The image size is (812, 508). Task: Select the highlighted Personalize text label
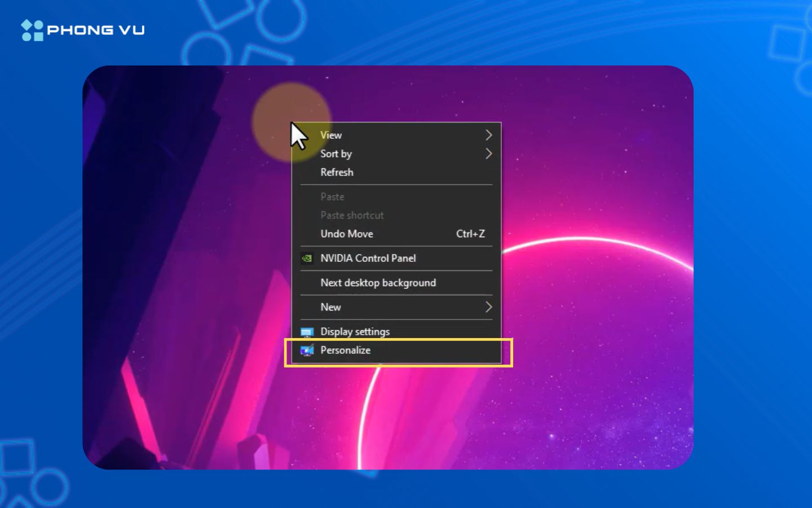[345, 351]
